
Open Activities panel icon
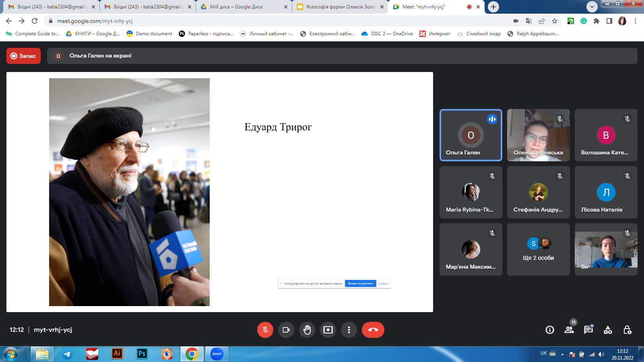608,330
